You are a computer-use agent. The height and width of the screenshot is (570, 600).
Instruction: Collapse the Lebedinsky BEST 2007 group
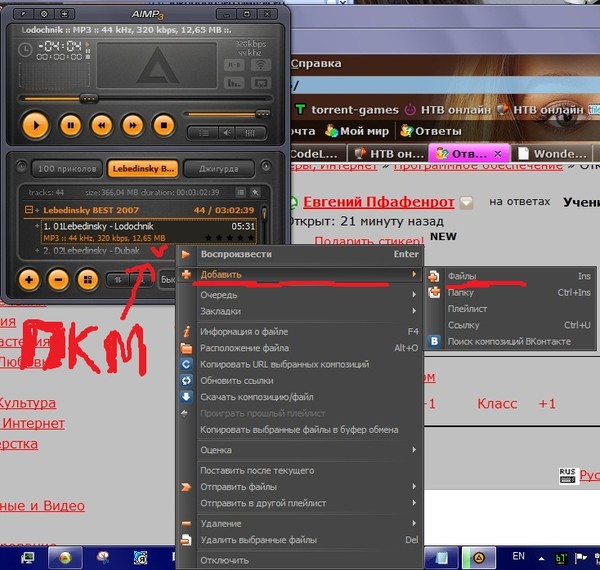pos(28,210)
